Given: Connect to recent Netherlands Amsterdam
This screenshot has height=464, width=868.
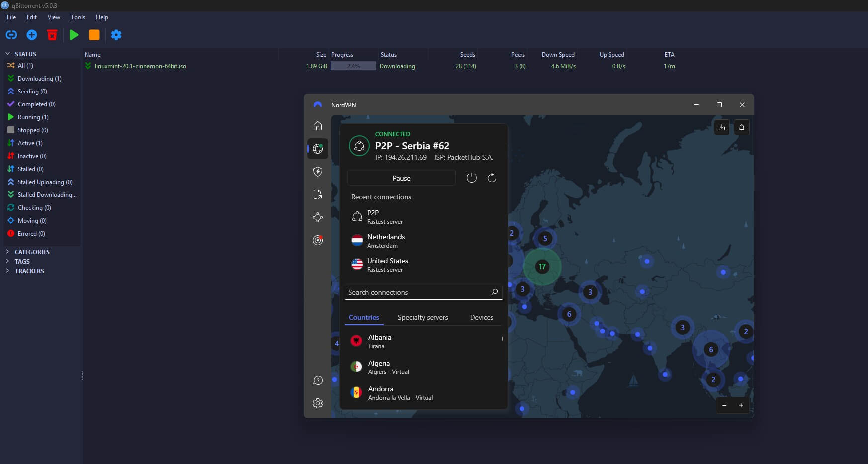Looking at the screenshot, I should (424, 241).
